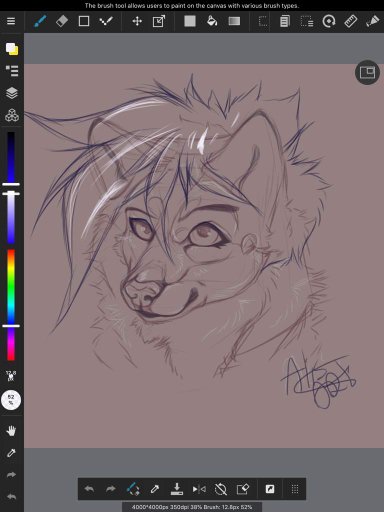This screenshot has width=384, height=512.
Task: Select the Hand pan tool
Action: [x=11, y=431]
